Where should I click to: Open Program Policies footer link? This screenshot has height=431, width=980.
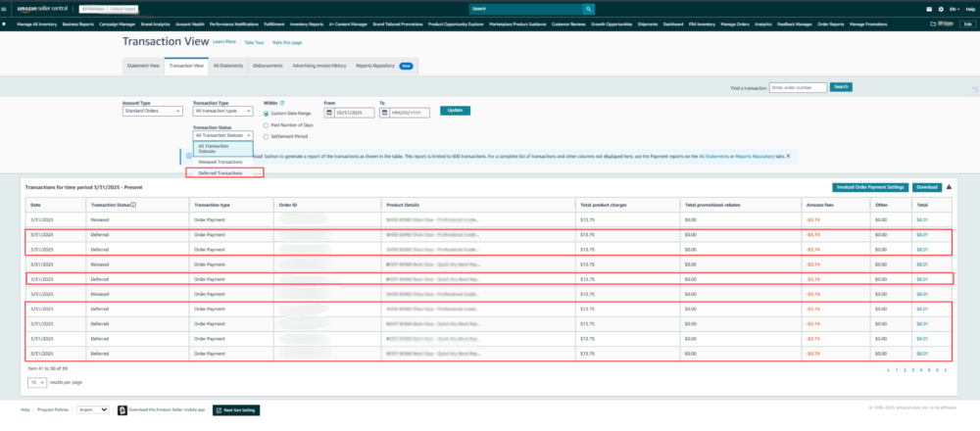pos(53,409)
